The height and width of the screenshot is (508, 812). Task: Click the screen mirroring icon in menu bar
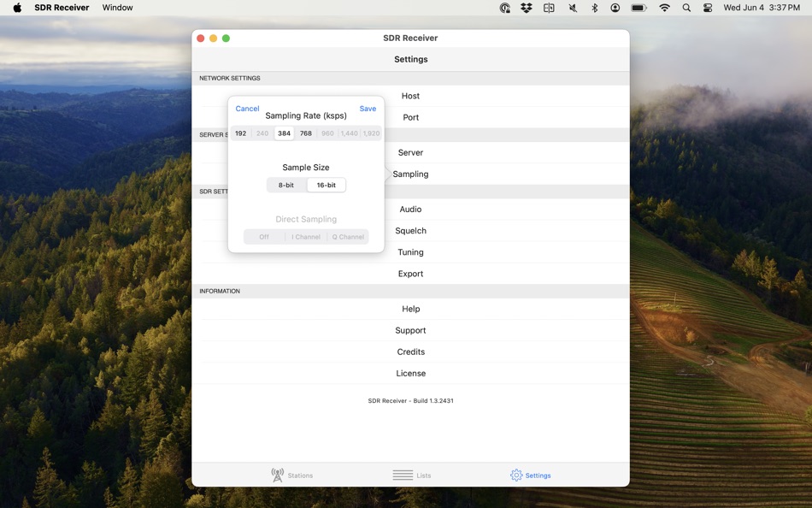[549, 7]
